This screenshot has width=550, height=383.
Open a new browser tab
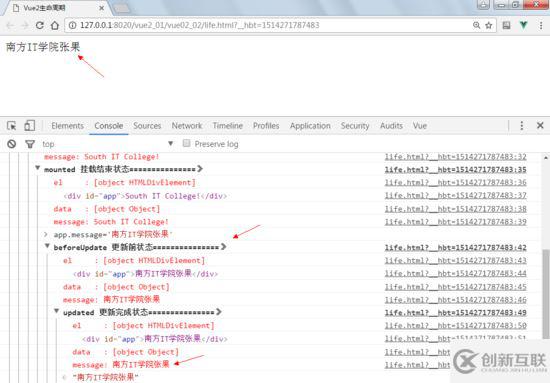pyautogui.click(x=122, y=8)
